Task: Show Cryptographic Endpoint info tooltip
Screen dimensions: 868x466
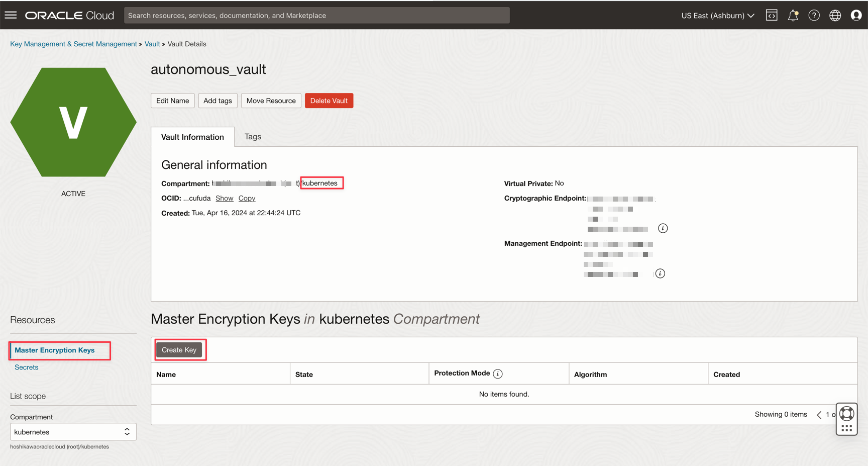Action: (x=663, y=228)
